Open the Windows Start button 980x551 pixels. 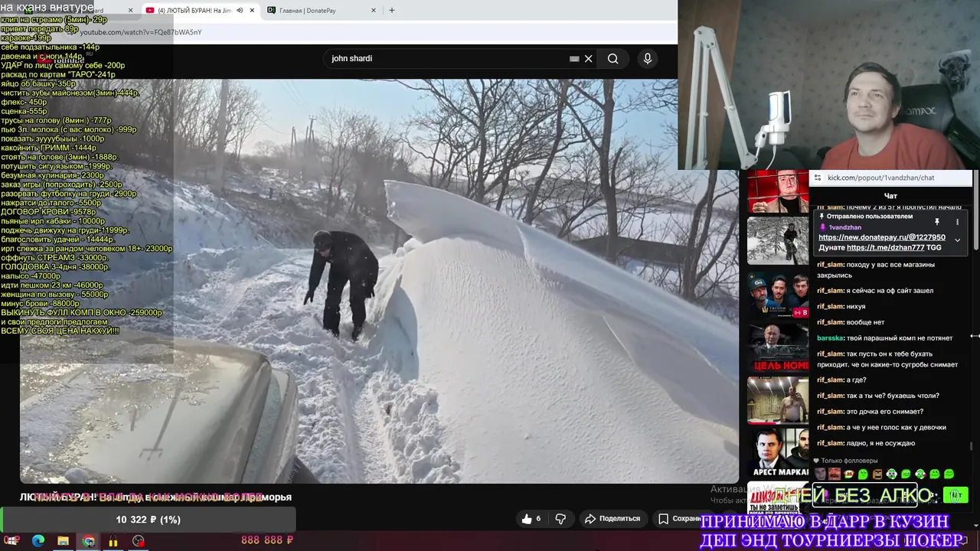click(x=12, y=541)
